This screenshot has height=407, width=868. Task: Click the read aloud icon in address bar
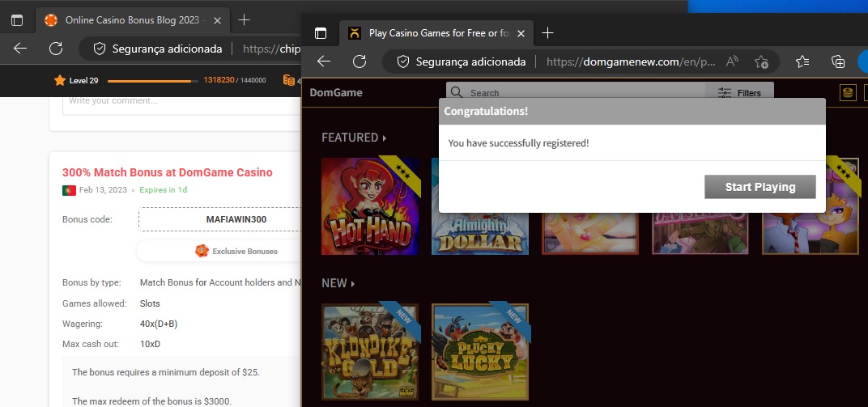(x=732, y=61)
